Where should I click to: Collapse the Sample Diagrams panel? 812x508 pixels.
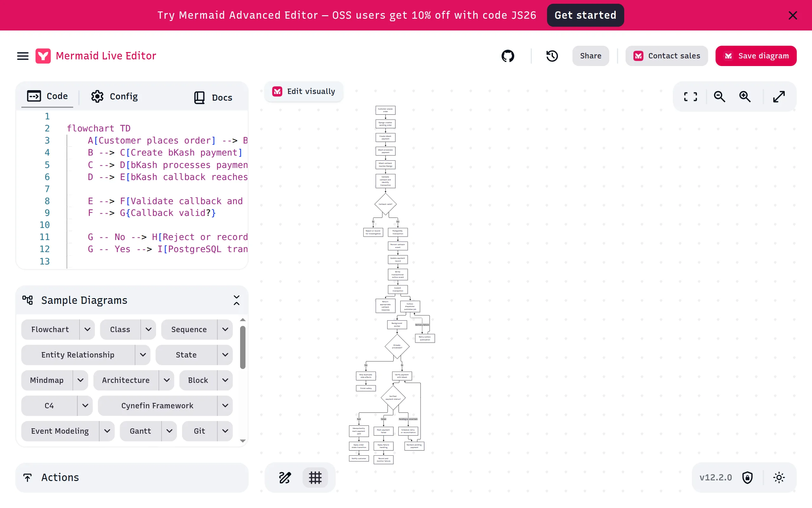click(x=237, y=300)
